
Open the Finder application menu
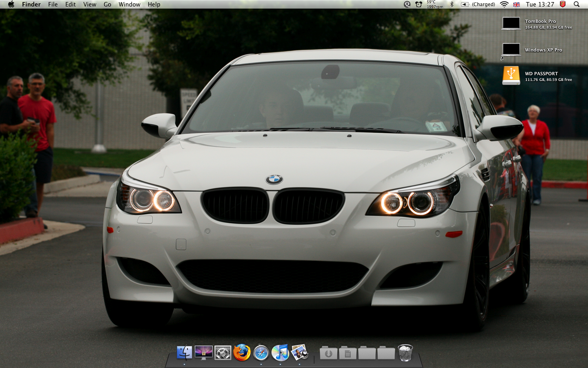pos(31,4)
